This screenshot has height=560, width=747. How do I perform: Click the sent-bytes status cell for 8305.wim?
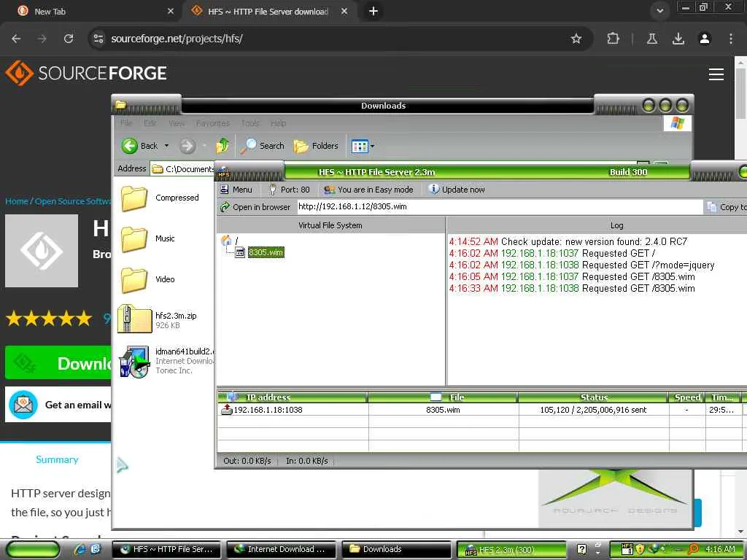click(593, 410)
